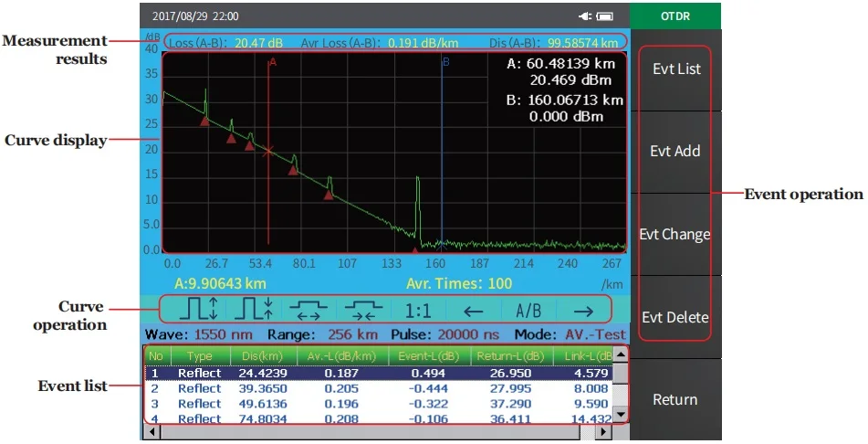
Task: Click the event marker triangle near 75 km
Action: click(x=293, y=170)
